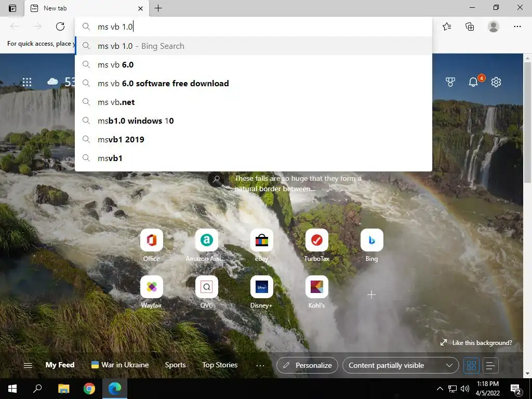Open the weather cloud widget
The height and width of the screenshot is (399, 532).
click(52, 82)
